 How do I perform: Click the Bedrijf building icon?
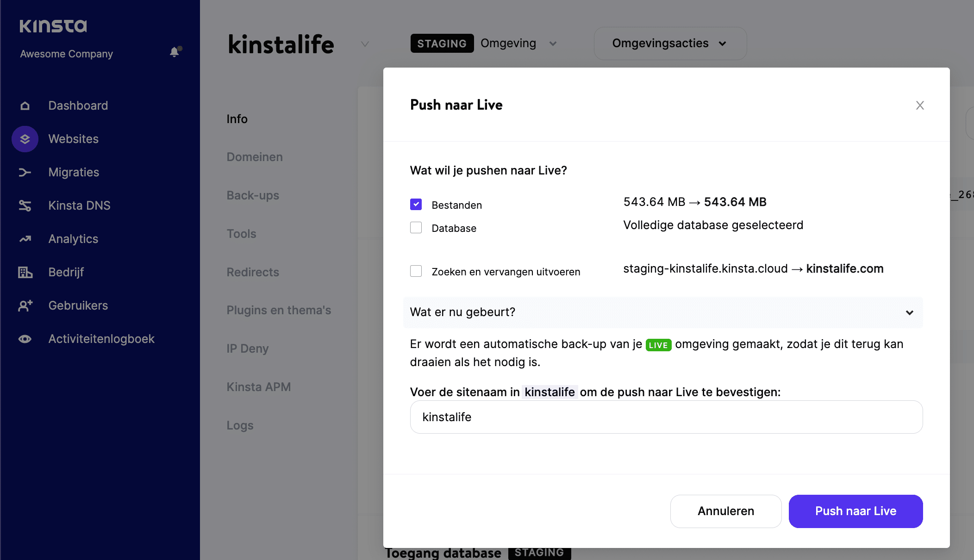point(25,272)
